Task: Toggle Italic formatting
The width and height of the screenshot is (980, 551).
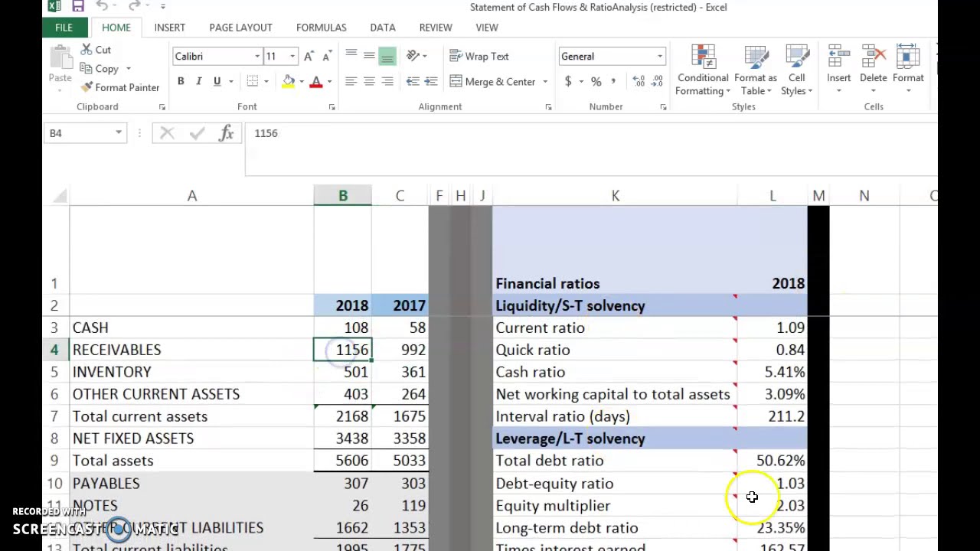Action: pyautogui.click(x=199, y=81)
